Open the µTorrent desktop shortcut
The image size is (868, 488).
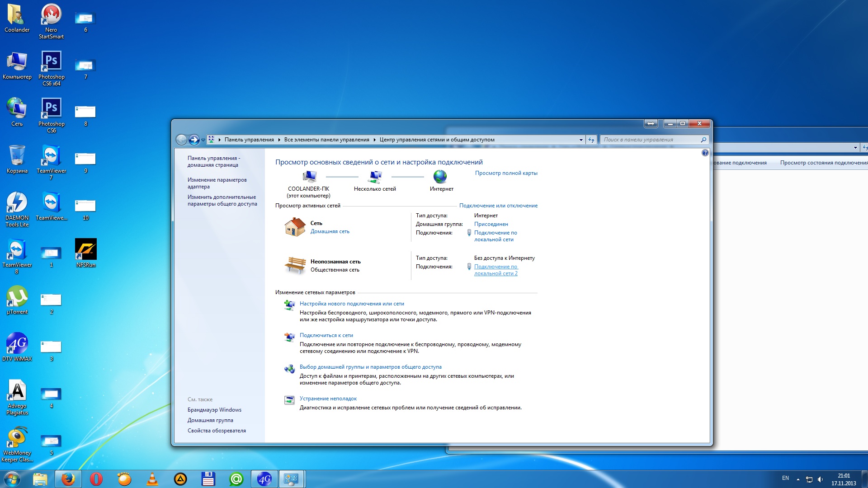pos(17,296)
